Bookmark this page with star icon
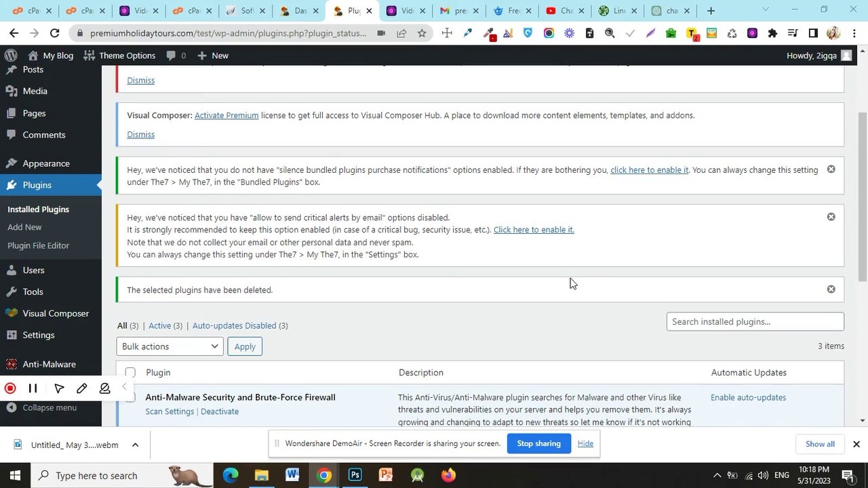Image resolution: width=868 pixels, height=488 pixels. tap(422, 33)
